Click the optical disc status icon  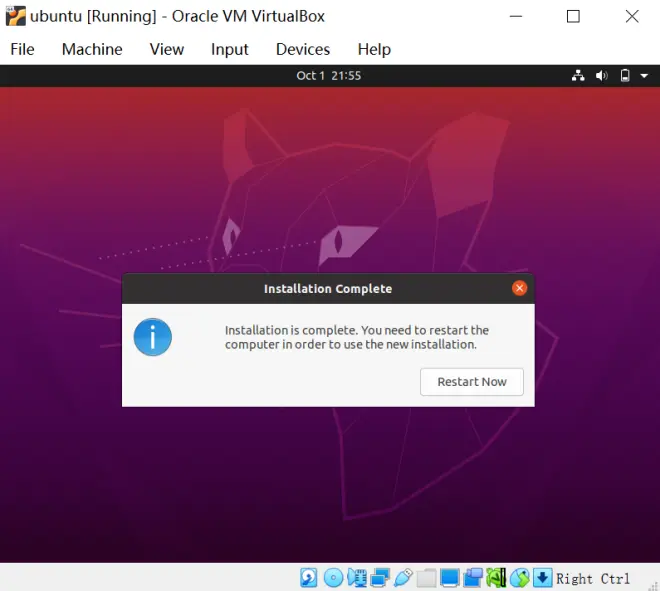(x=333, y=578)
